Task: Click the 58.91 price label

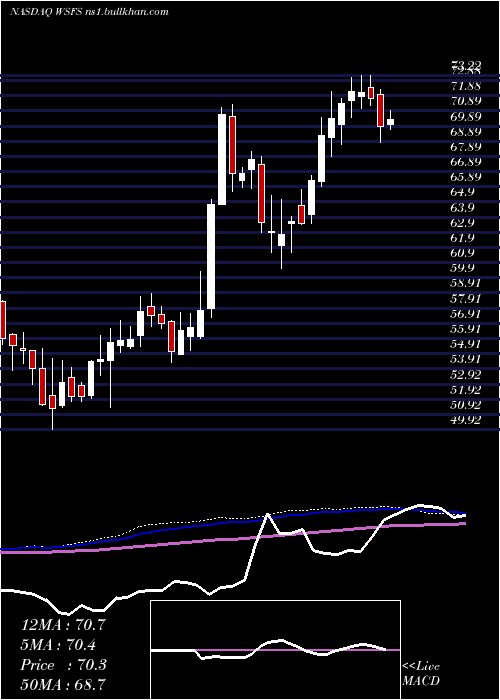Action: point(467,283)
